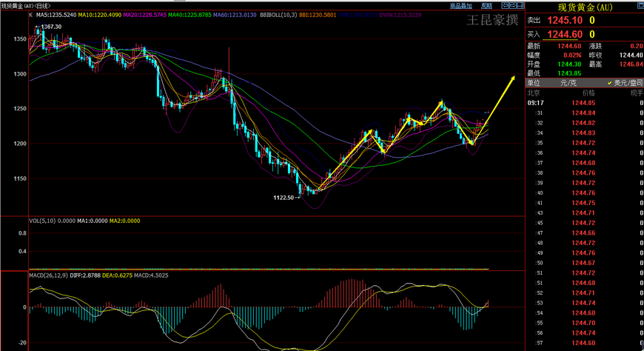Click the 幅度 value 0.02%
This screenshot has height=351, width=644.
pyautogui.click(x=572, y=55)
